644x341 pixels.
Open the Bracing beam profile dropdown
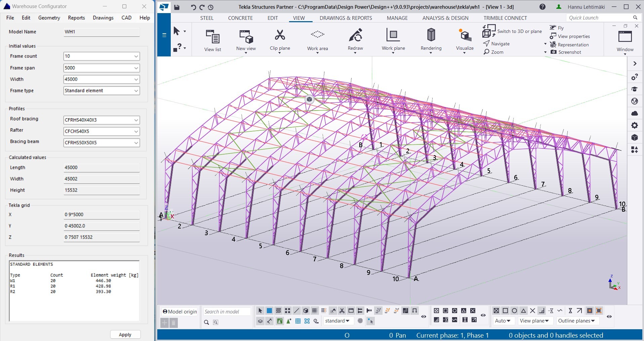point(102,143)
